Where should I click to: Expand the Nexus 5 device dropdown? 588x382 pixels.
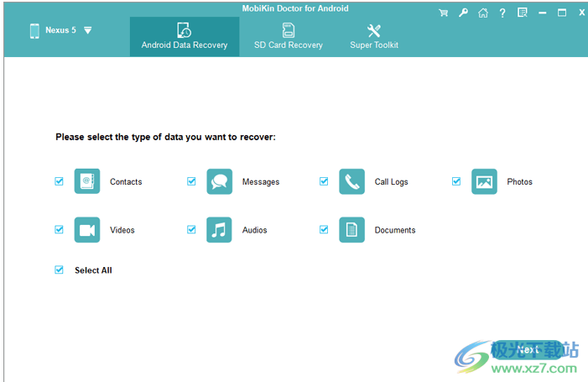point(87,30)
